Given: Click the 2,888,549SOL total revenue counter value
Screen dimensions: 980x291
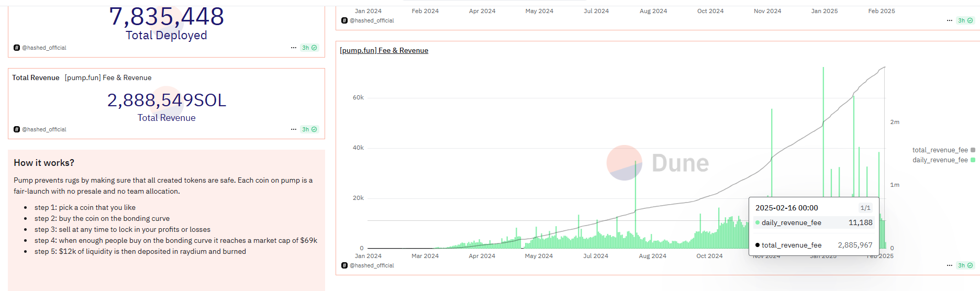Looking at the screenshot, I should 166,100.
